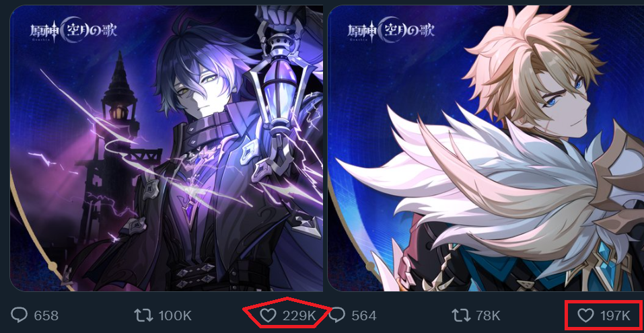644x333 pixels.
Task: Like the post with the 197K heart icon
Action: pyautogui.click(x=585, y=316)
